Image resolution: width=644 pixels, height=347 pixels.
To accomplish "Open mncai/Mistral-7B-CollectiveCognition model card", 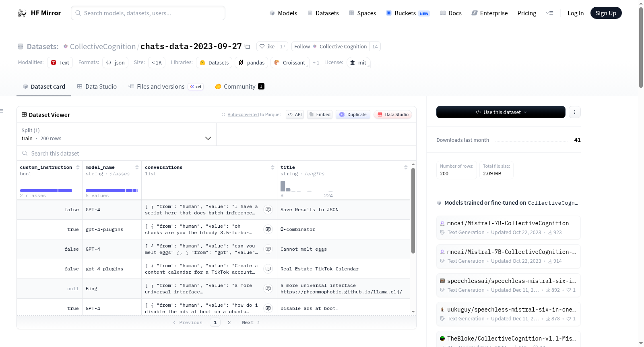I will pos(508,228).
